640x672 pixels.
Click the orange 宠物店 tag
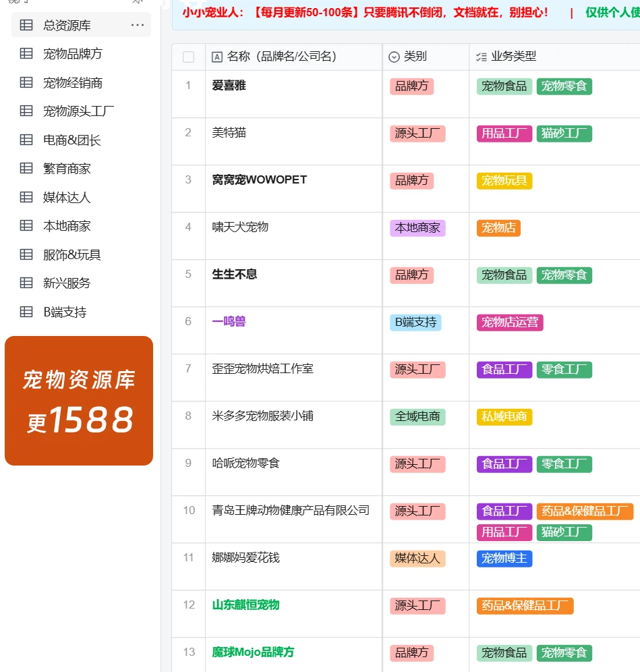pos(498,228)
